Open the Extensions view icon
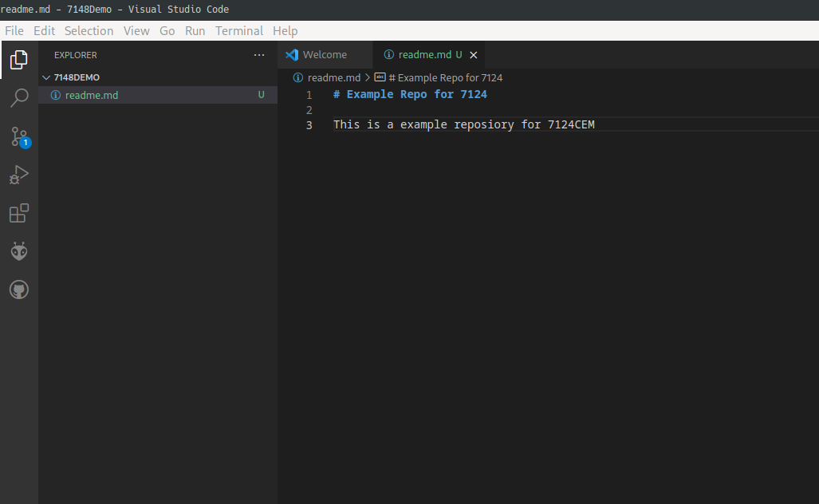 pyautogui.click(x=19, y=213)
